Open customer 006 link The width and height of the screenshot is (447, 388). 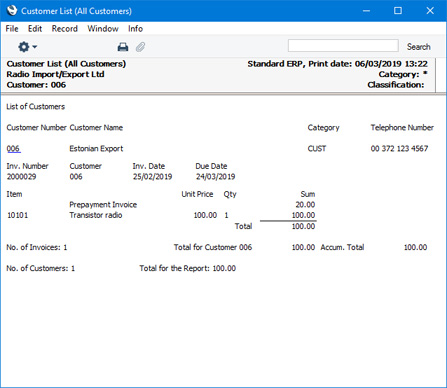[13, 149]
